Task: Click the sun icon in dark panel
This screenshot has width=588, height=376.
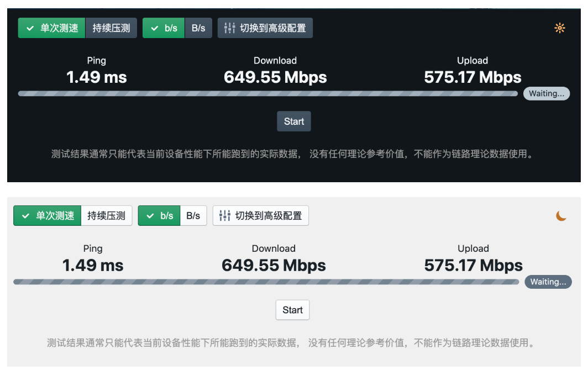Action: [560, 28]
